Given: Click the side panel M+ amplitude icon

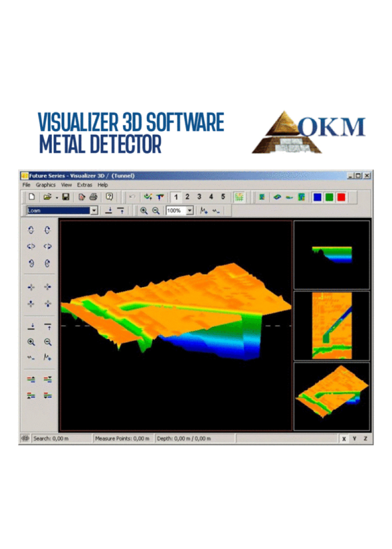Looking at the screenshot, I should pyautogui.click(x=48, y=357).
